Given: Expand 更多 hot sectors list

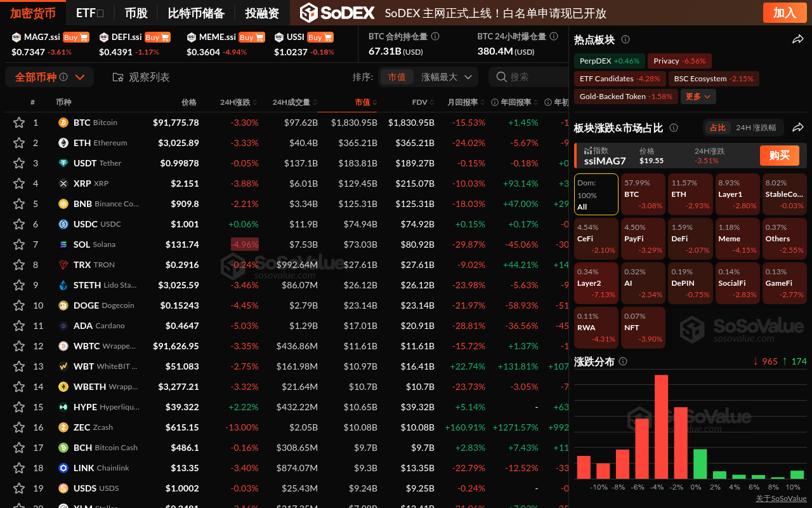Looking at the screenshot, I should [698, 97].
